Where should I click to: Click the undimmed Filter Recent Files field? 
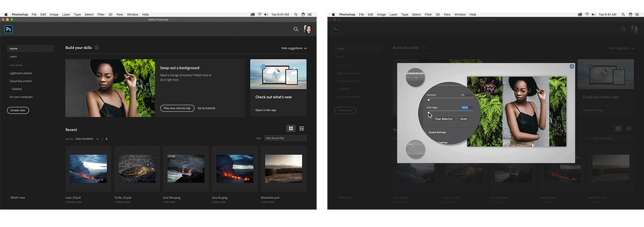click(285, 138)
